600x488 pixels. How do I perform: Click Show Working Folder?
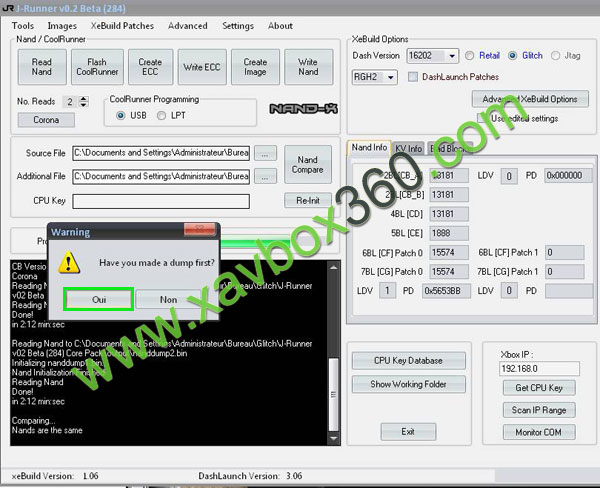[x=408, y=384]
